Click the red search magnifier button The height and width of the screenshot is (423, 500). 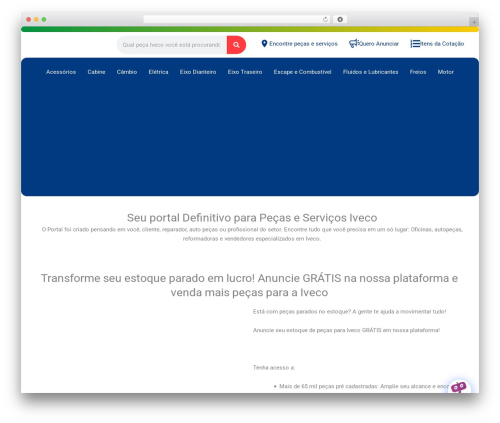tap(236, 45)
